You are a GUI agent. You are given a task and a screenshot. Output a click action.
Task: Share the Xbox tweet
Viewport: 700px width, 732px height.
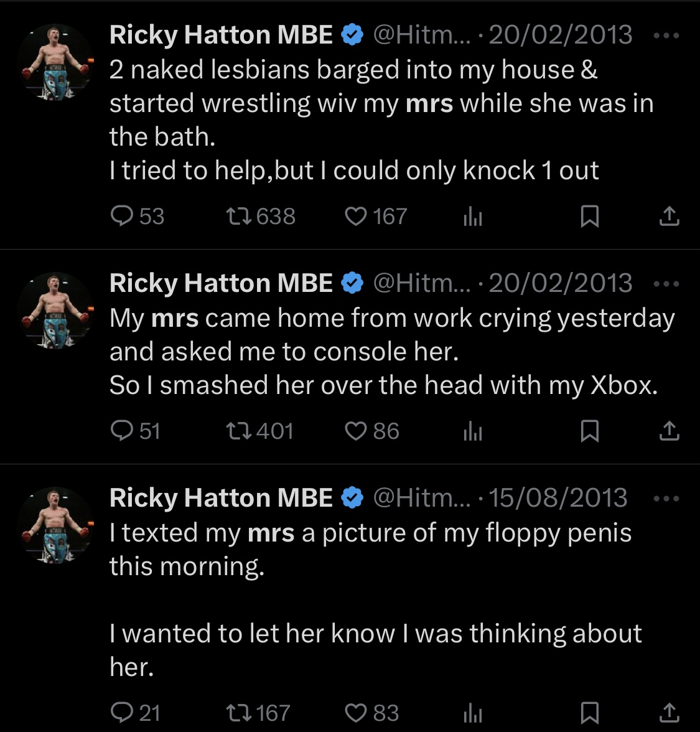(x=670, y=431)
